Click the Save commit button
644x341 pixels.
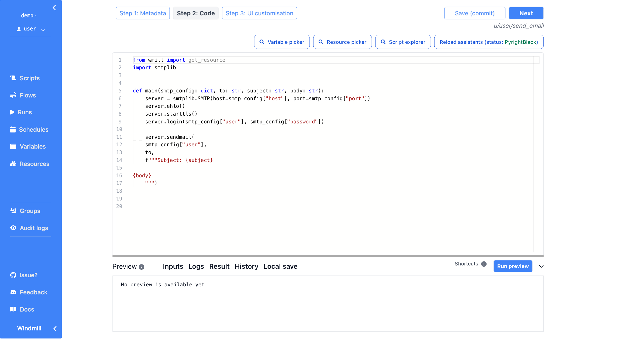(474, 13)
